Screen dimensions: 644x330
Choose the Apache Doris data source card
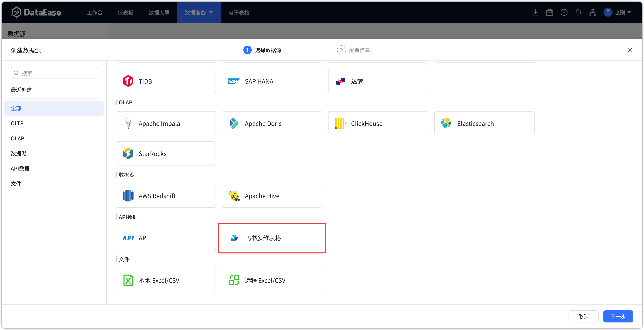click(272, 123)
